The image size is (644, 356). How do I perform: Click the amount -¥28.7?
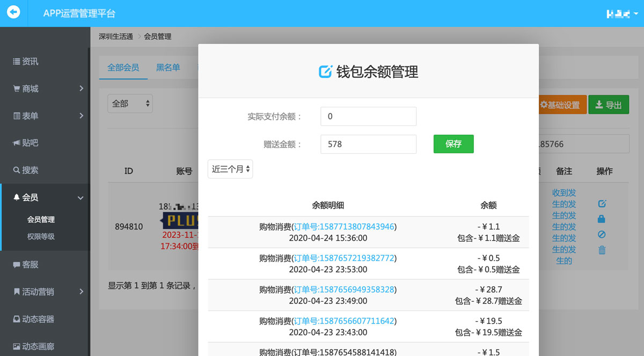(488, 290)
